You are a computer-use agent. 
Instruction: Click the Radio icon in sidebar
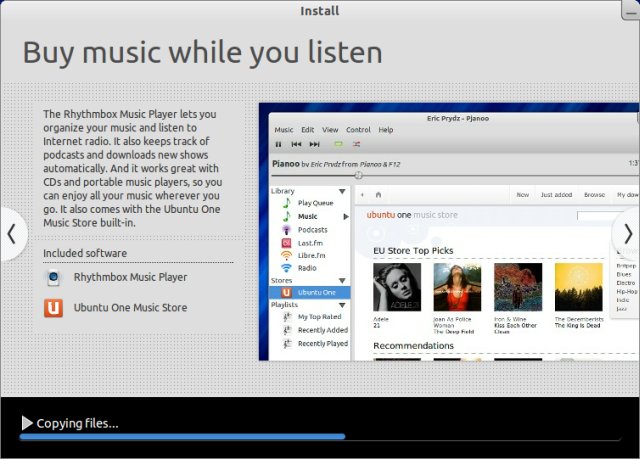click(287, 268)
